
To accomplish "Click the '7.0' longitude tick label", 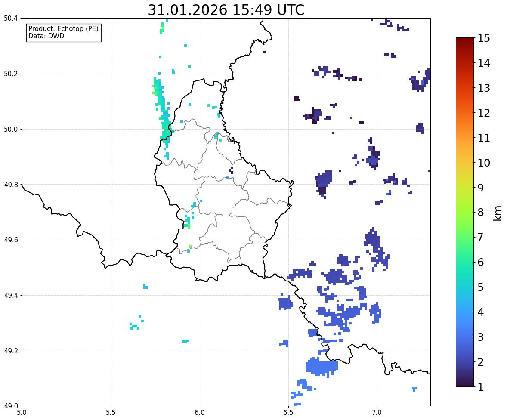I will 377,413.
